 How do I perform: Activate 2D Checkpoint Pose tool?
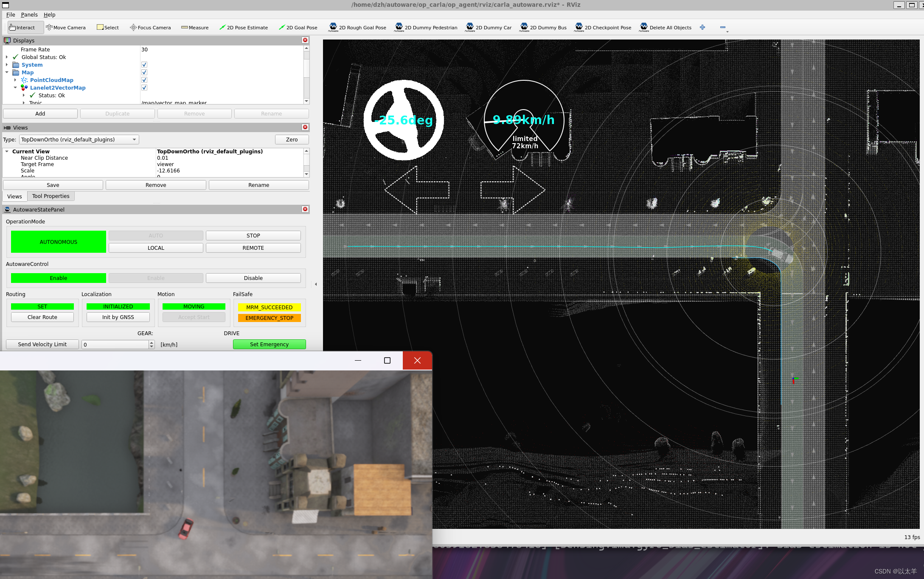603,28
